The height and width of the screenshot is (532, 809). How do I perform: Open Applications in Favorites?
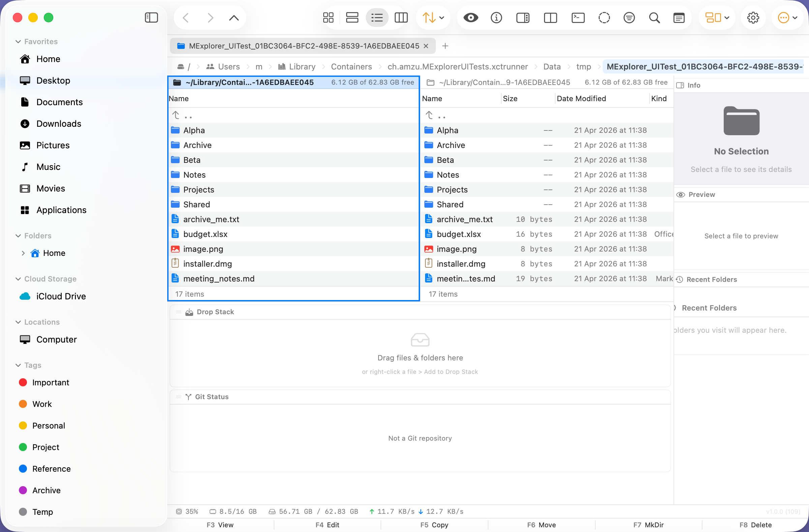point(86,210)
